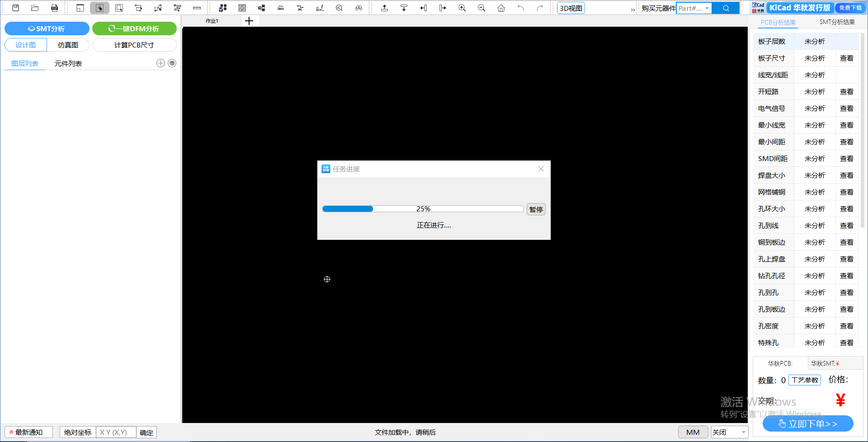Viewport: 868px width, 442px height.
Task: Open a file with the folder icon
Action: pos(35,8)
